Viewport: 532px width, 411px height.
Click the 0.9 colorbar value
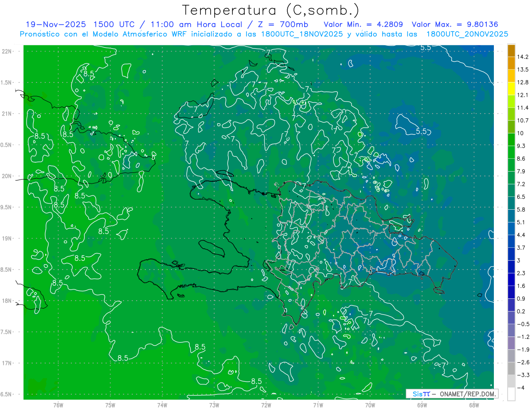(x=521, y=298)
